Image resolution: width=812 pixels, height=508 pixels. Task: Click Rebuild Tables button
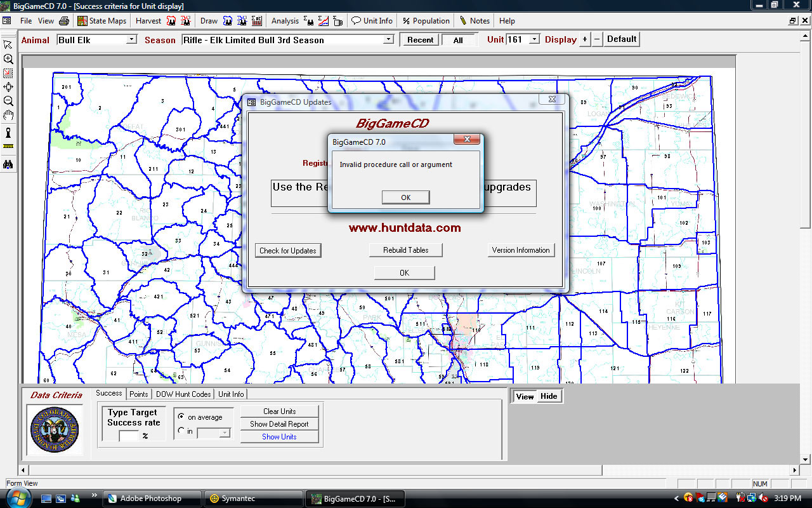point(405,250)
